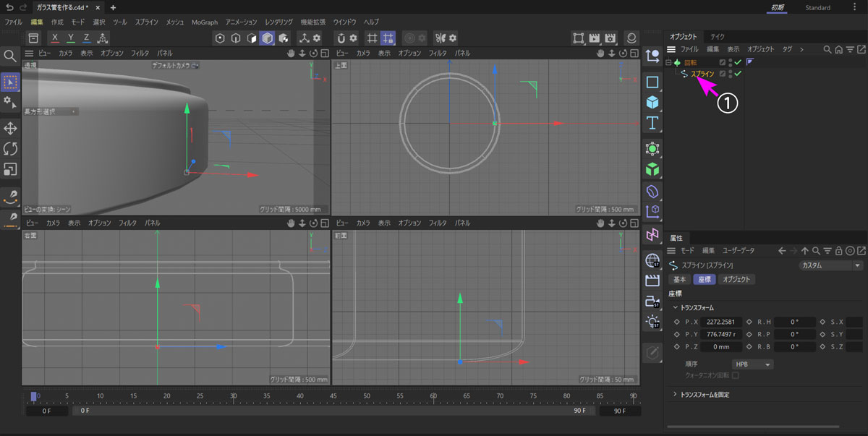The image size is (868, 436).
Task: Select the Spline Pen tool icon
Action: click(x=11, y=196)
